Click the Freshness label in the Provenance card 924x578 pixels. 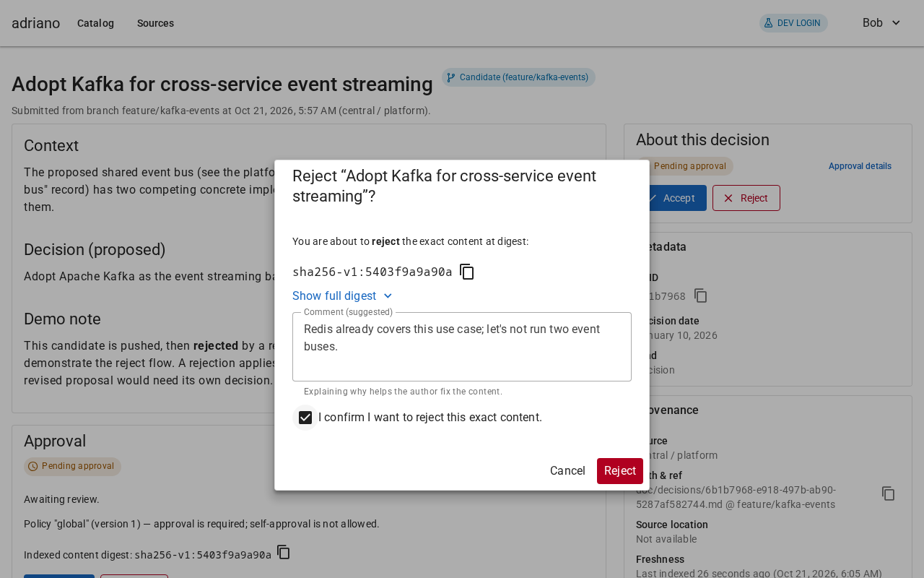[x=660, y=559]
